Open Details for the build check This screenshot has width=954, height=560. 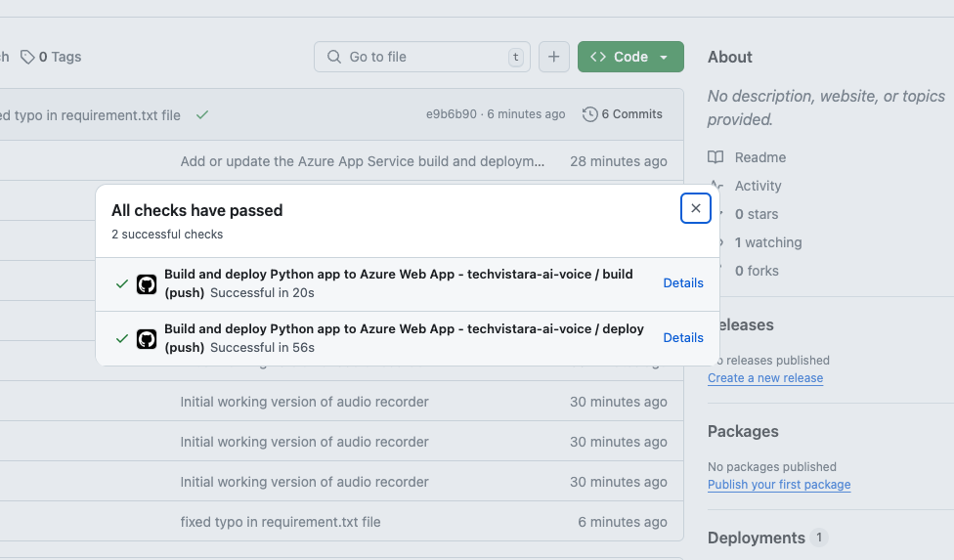[682, 282]
